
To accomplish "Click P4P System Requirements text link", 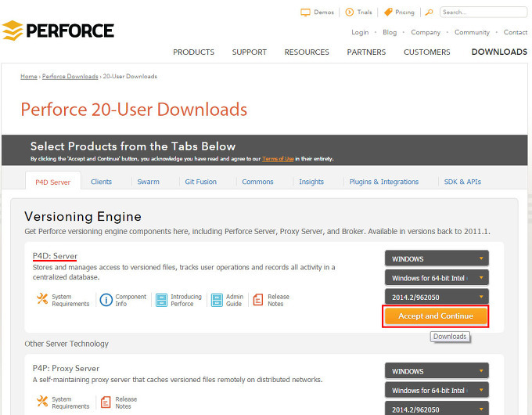I will point(70,402).
